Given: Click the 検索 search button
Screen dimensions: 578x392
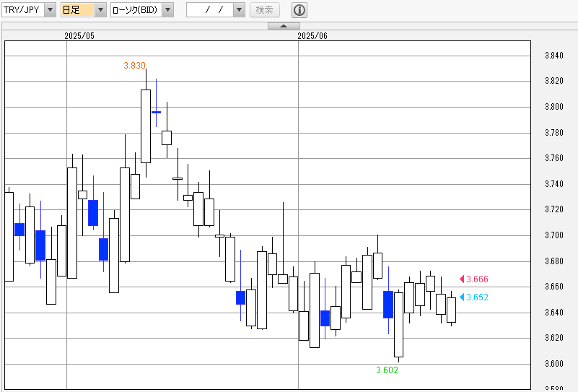Looking at the screenshot, I should point(265,10).
